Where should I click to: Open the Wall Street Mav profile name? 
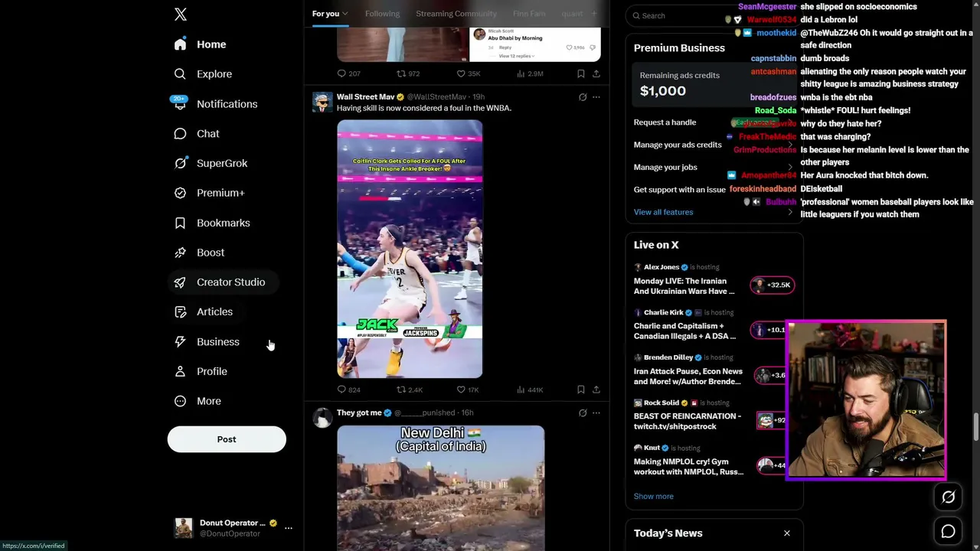click(x=365, y=97)
